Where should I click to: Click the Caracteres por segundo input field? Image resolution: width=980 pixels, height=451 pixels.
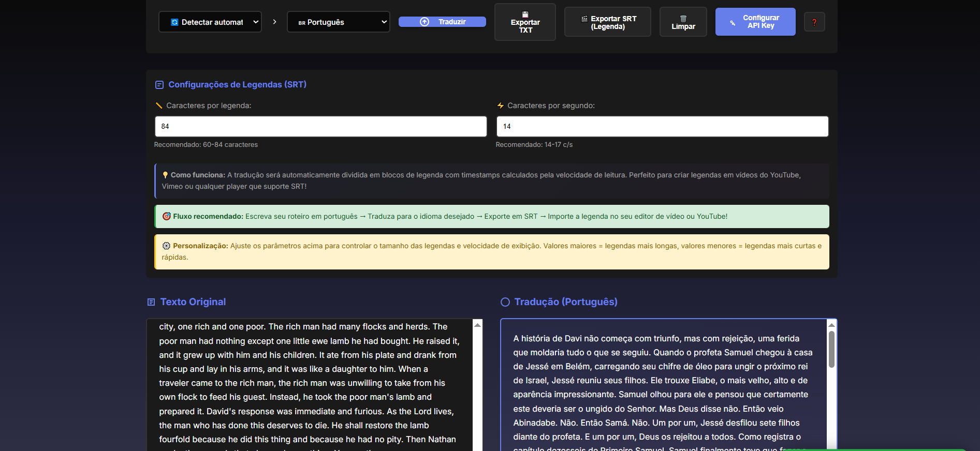tap(662, 126)
